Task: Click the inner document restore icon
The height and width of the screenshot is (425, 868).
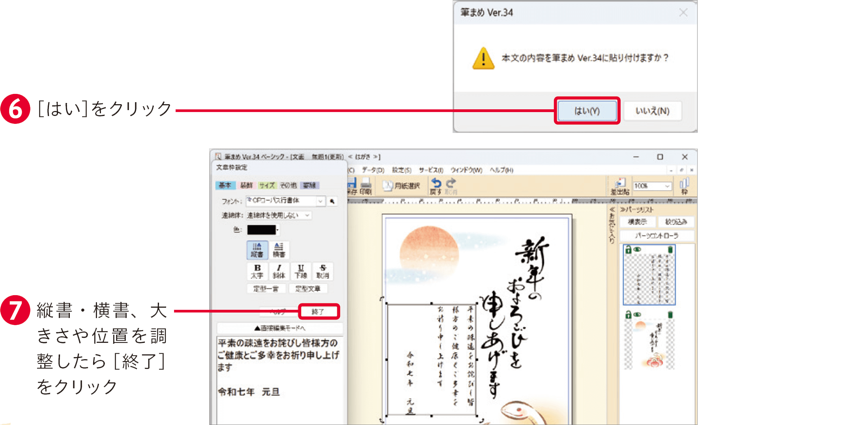Action: (681, 170)
